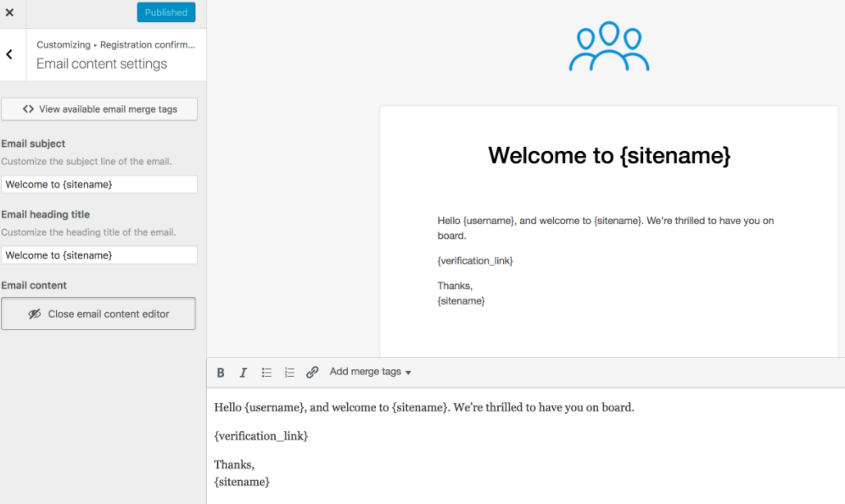Viewport: 845px width, 504px height.
Task: Toggle italic formatting in editor toolbar
Action: [x=243, y=372]
